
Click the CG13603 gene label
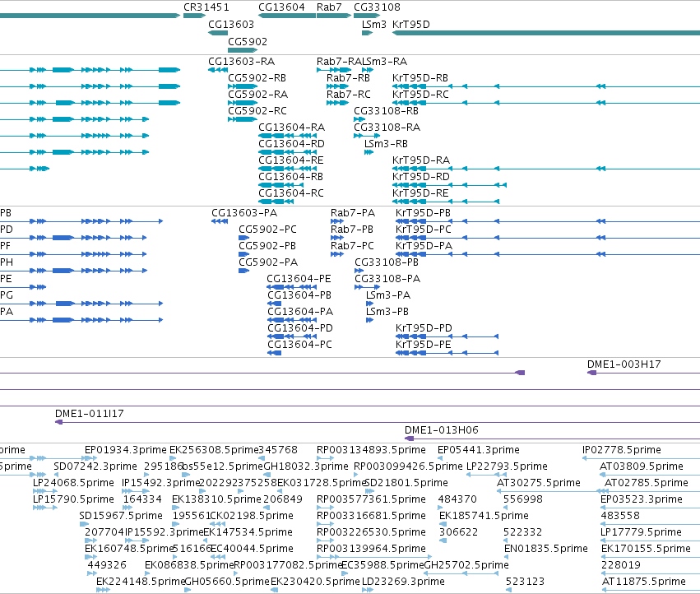point(231,24)
